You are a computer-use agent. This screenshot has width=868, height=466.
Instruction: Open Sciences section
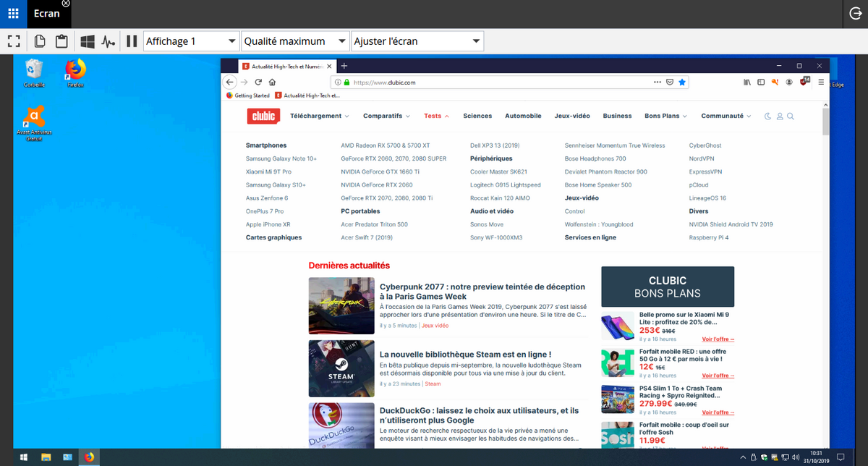(477, 116)
